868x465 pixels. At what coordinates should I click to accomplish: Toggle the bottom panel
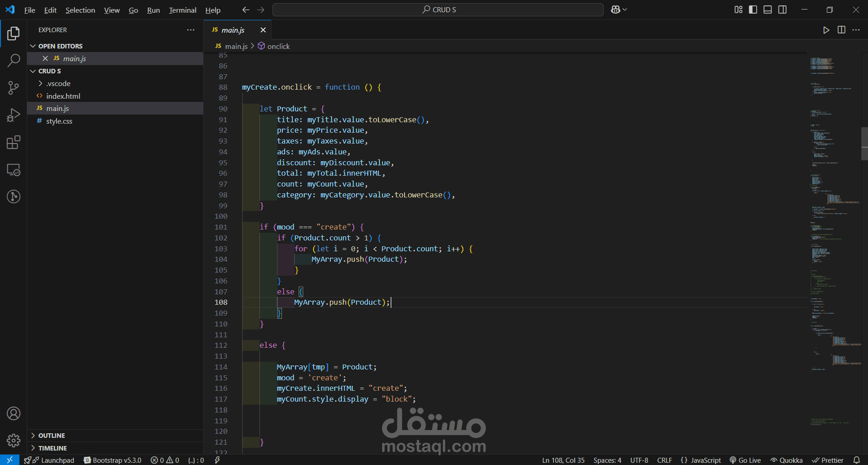(768, 10)
